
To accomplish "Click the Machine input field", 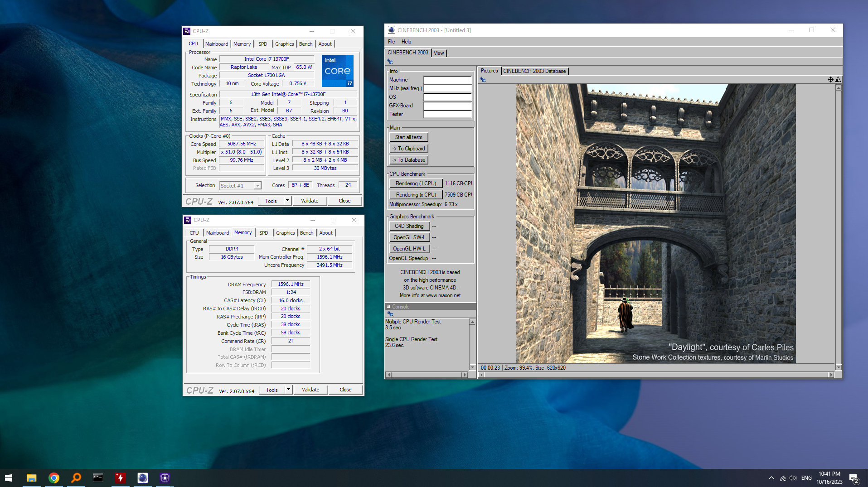I will coord(447,80).
